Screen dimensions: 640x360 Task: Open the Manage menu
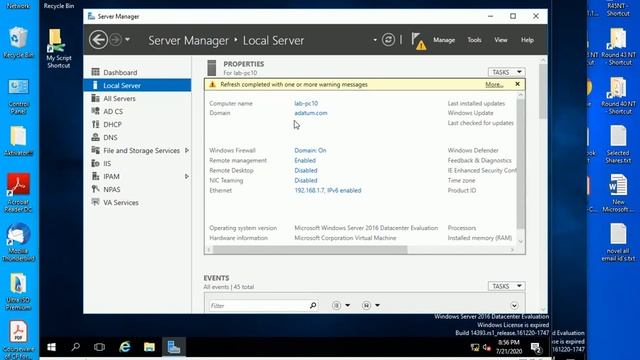(444, 40)
